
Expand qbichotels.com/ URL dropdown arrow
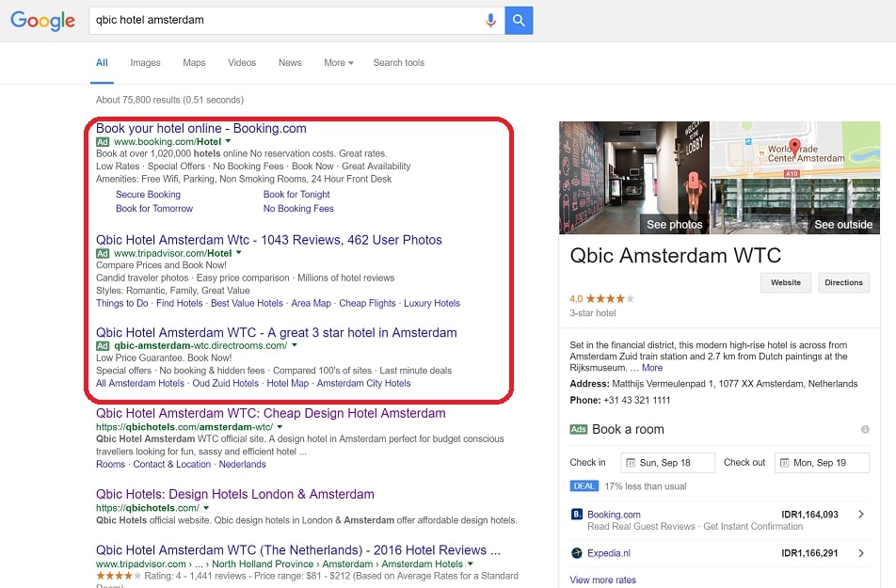point(206,507)
